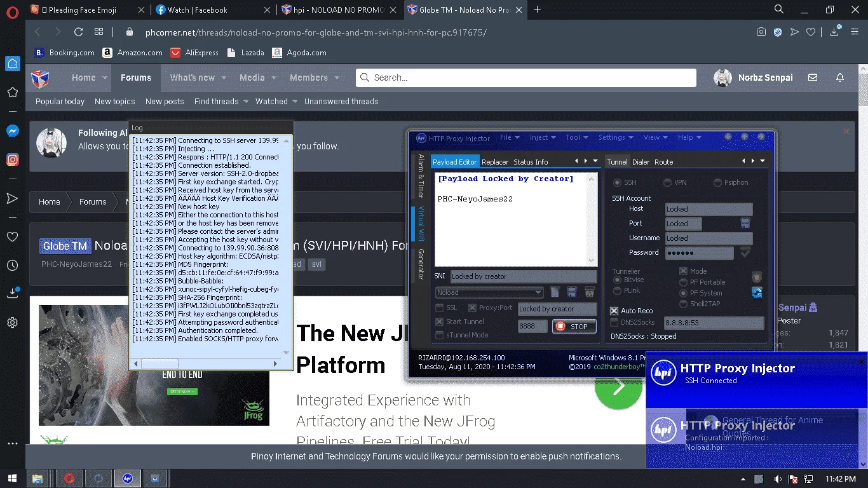Click the save disk icon beside Noload dropdown
Viewport: 868px width, 488px height.
[x=572, y=292]
